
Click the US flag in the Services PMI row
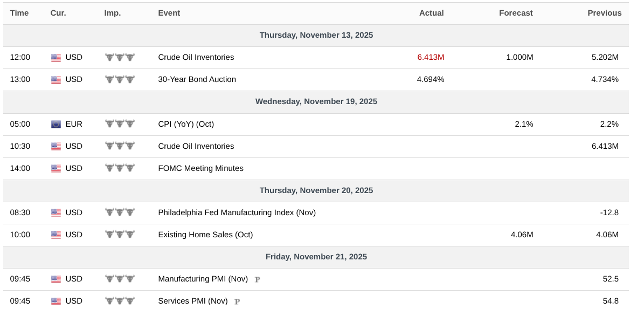(56, 301)
